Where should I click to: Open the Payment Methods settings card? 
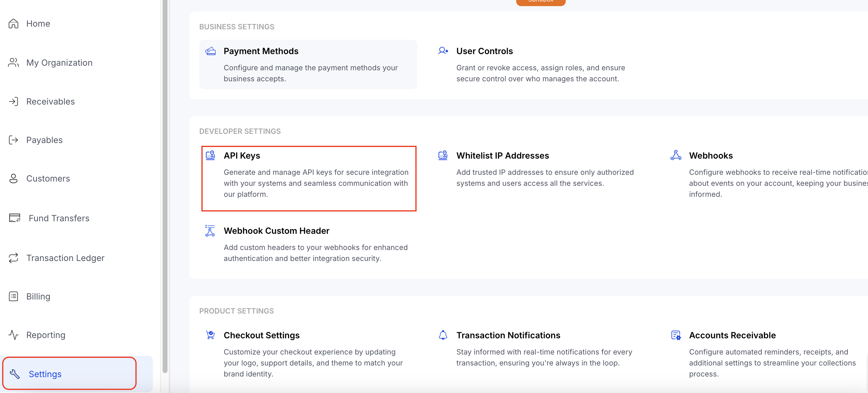[308, 64]
